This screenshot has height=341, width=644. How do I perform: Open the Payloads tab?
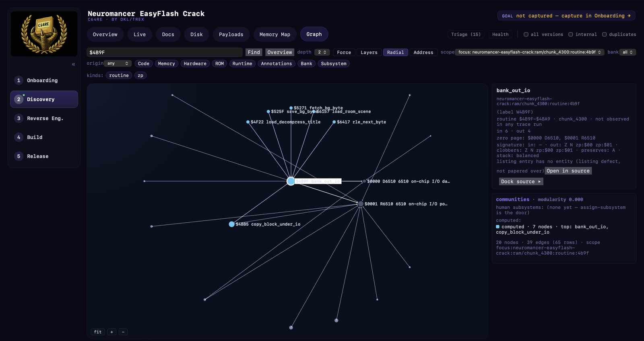(231, 34)
